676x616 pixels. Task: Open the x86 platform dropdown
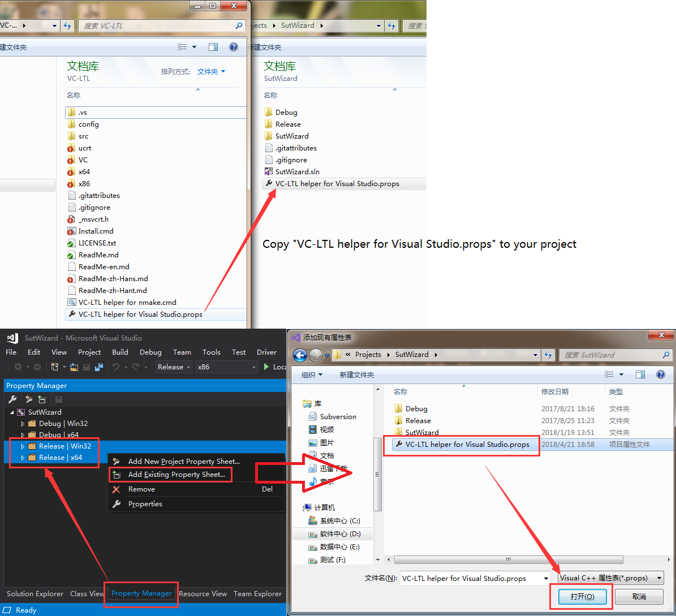[x=226, y=367]
